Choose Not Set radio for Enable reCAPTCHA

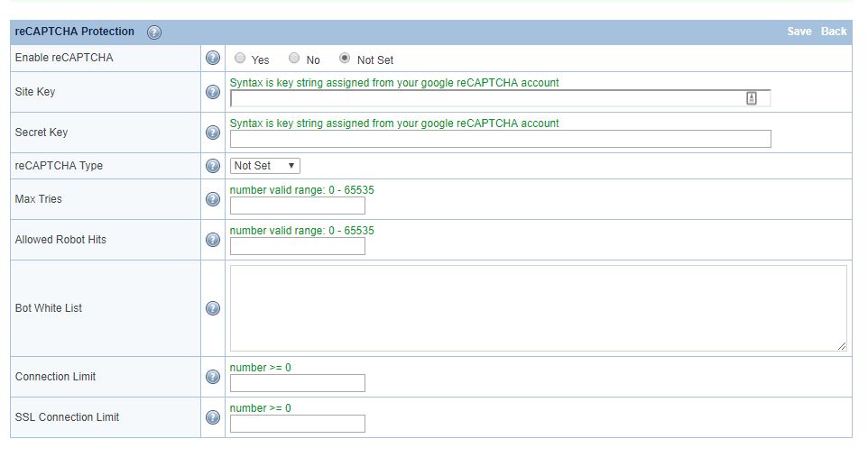click(345, 58)
